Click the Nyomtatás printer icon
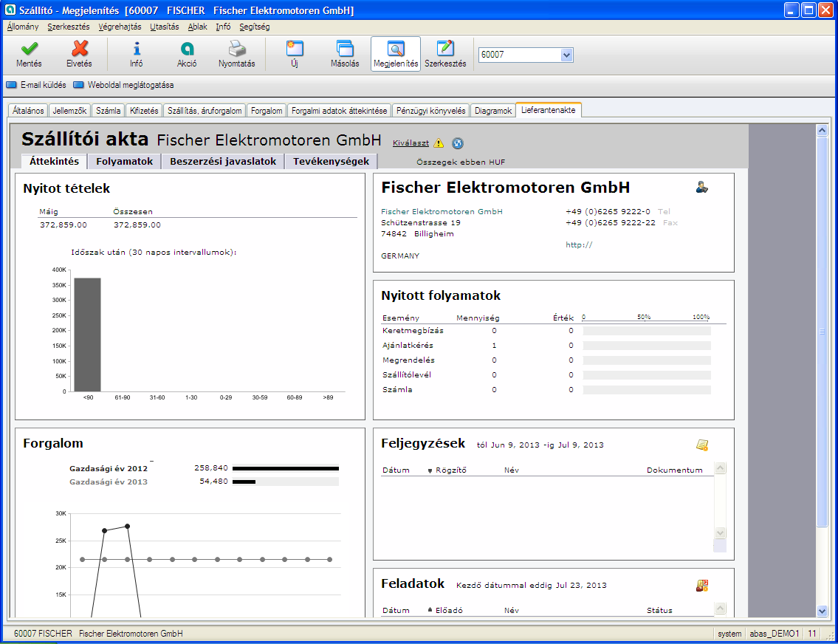This screenshot has height=644, width=838. point(237,49)
